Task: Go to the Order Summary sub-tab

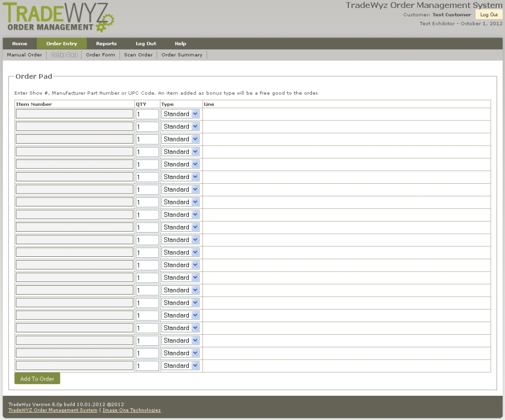Action: [x=181, y=55]
